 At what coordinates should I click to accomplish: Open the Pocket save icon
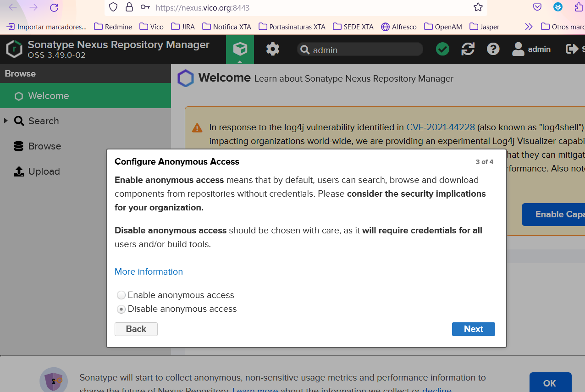coord(537,7)
